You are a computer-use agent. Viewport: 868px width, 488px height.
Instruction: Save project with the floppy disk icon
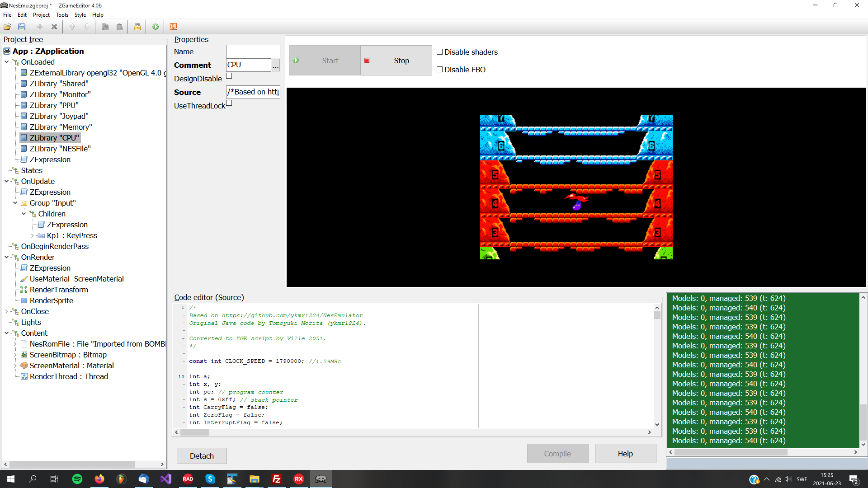pyautogui.click(x=21, y=27)
